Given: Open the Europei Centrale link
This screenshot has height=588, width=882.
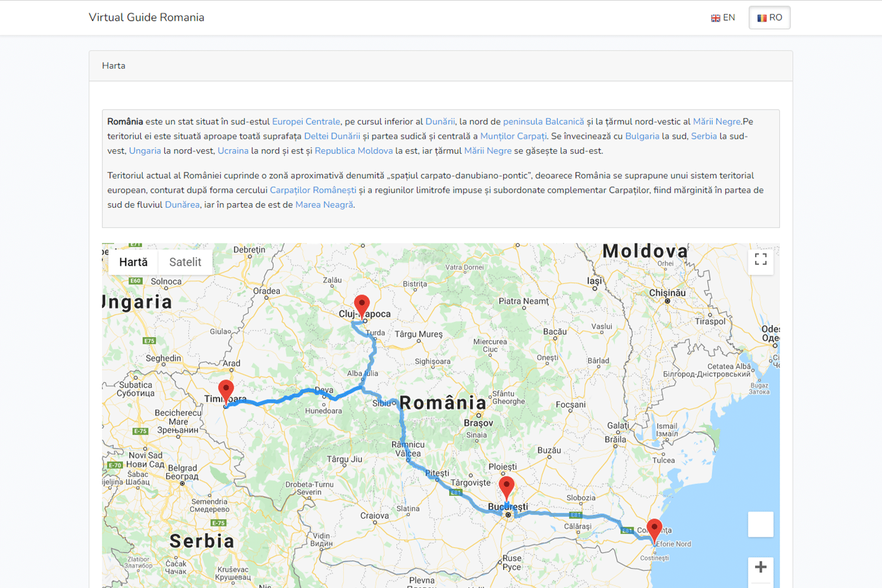Looking at the screenshot, I should [306, 121].
